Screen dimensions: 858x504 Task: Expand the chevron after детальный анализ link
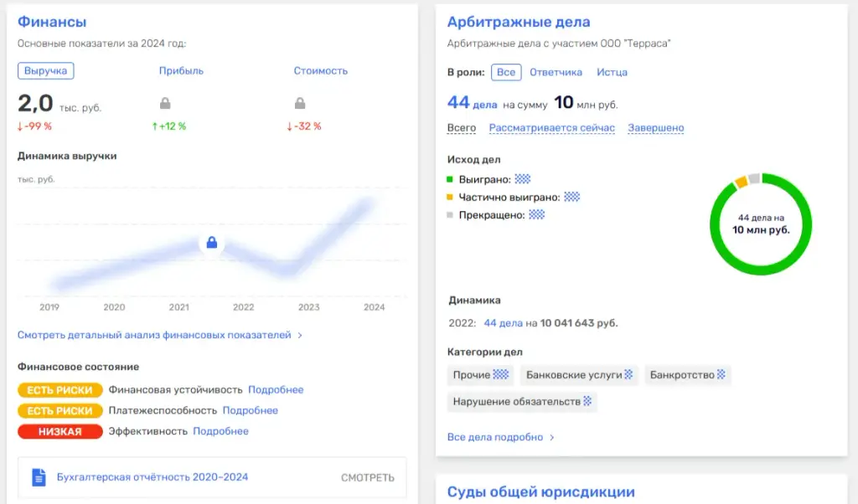coord(300,335)
